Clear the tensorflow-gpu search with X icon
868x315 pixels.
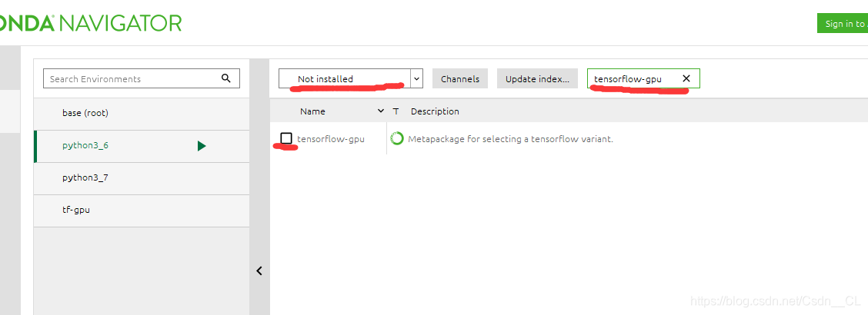tap(686, 78)
